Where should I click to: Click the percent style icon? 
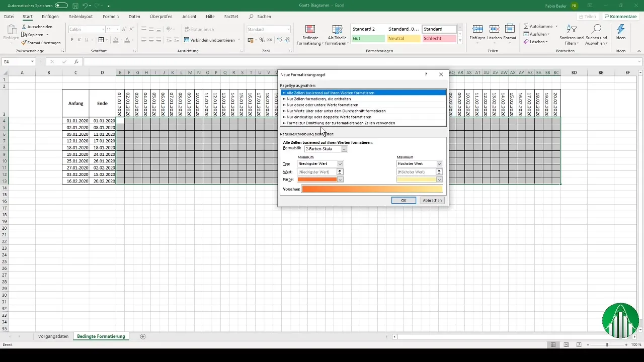click(x=262, y=40)
